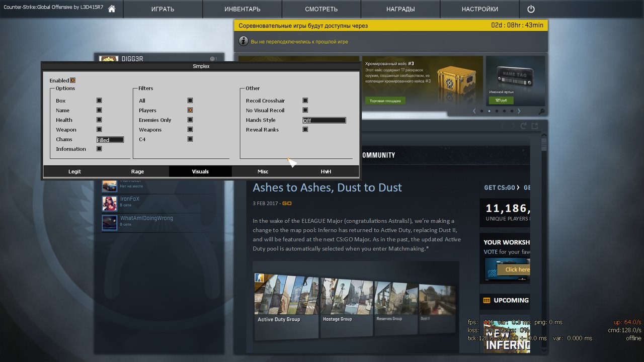The image size is (644, 362).
Task: Open news blog in external browser icon
Action: pos(535,126)
